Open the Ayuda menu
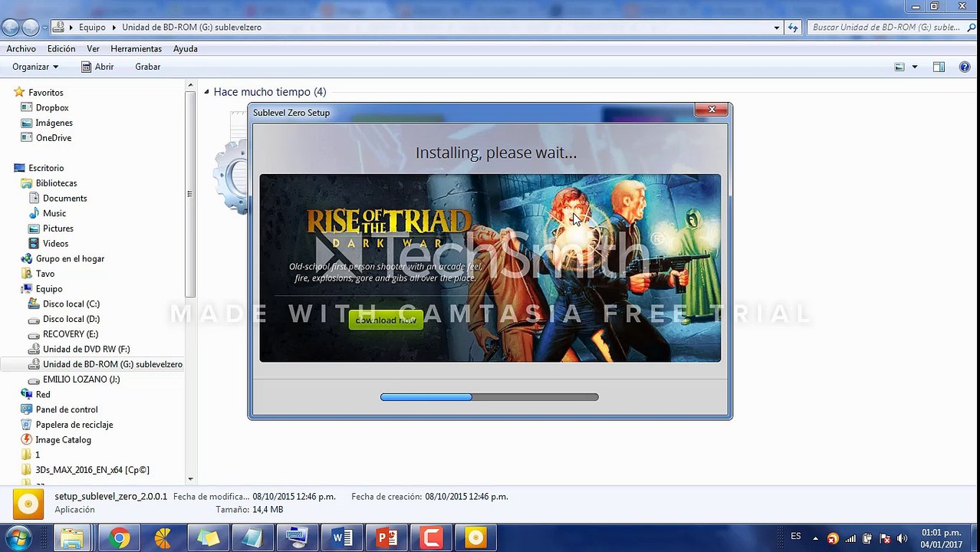Image resolution: width=980 pixels, height=552 pixels. [x=186, y=48]
